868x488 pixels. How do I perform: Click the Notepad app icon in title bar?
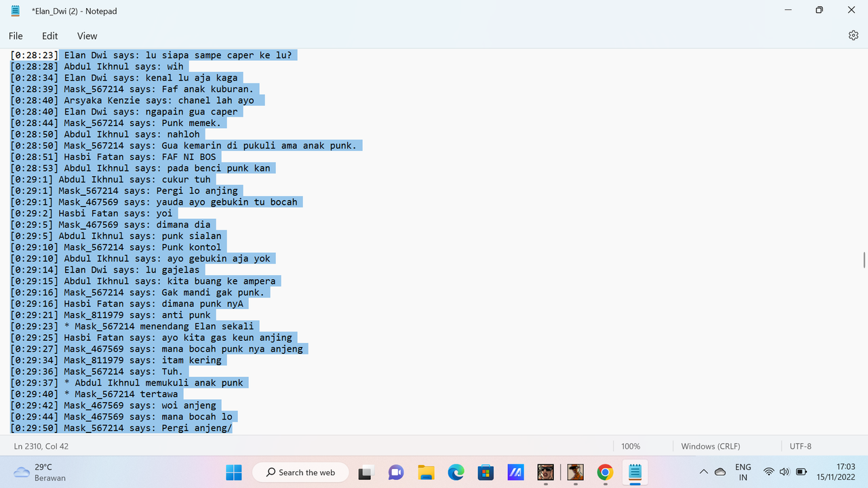16,11
